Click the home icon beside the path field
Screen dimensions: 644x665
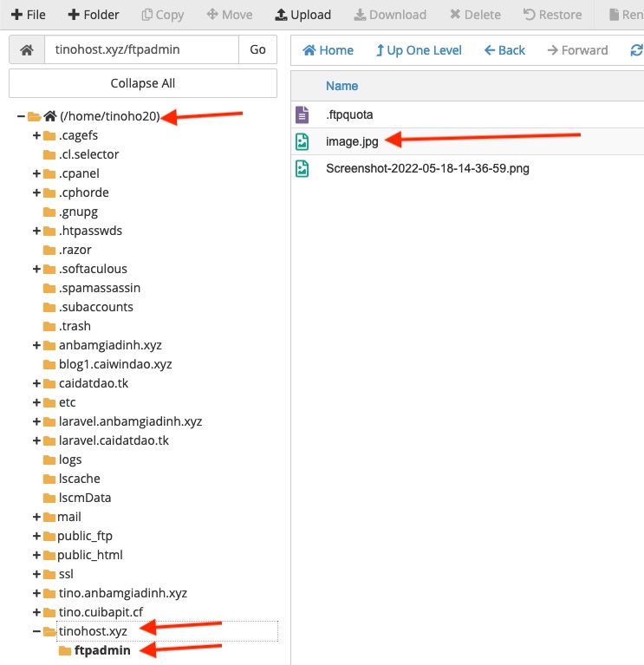27,50
